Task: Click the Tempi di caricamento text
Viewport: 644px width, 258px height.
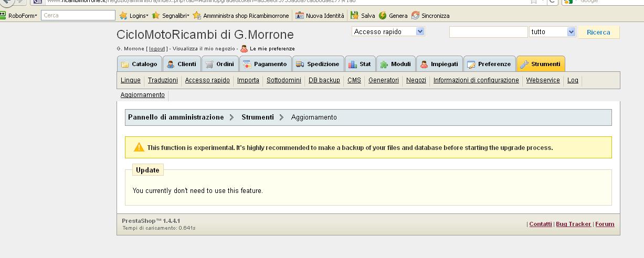Action: (x=159, y=229)
